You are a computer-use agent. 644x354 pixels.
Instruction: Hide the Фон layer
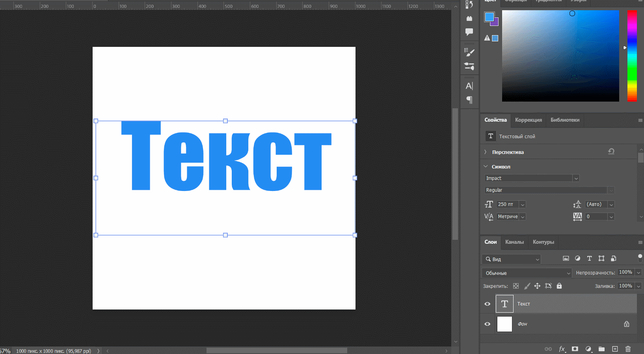click(488, 324)
